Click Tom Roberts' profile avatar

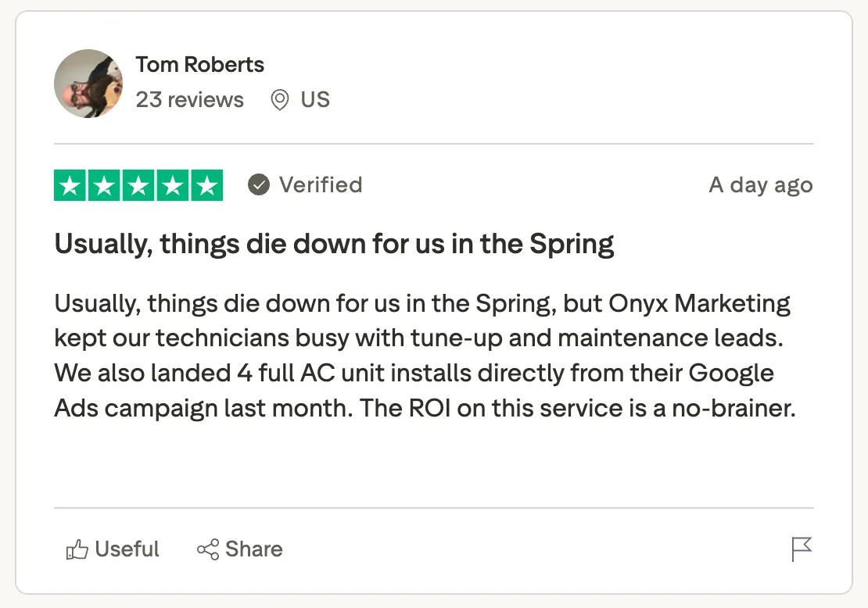coord(88,84)
